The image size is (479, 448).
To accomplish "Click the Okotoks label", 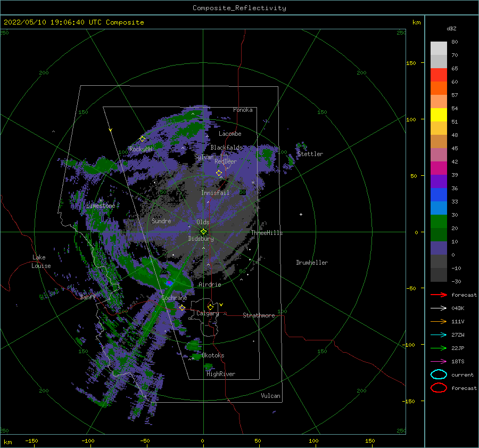I will point(213,355).
